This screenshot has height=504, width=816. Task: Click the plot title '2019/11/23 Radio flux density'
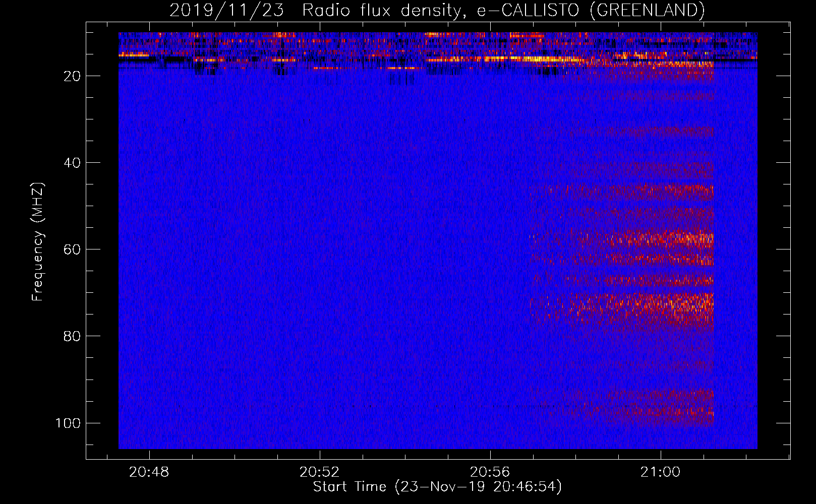tap(437, 10)
